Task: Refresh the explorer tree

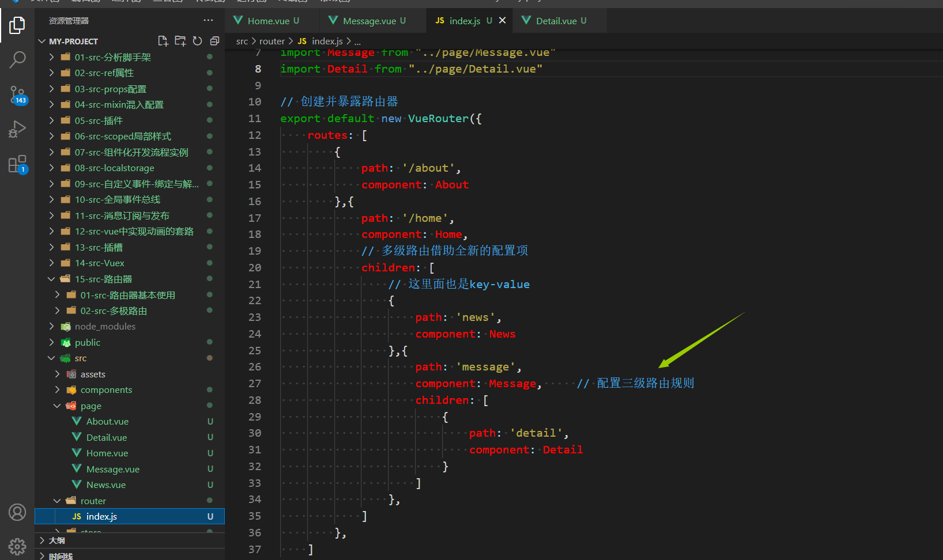Action: [x=198, y=41]
